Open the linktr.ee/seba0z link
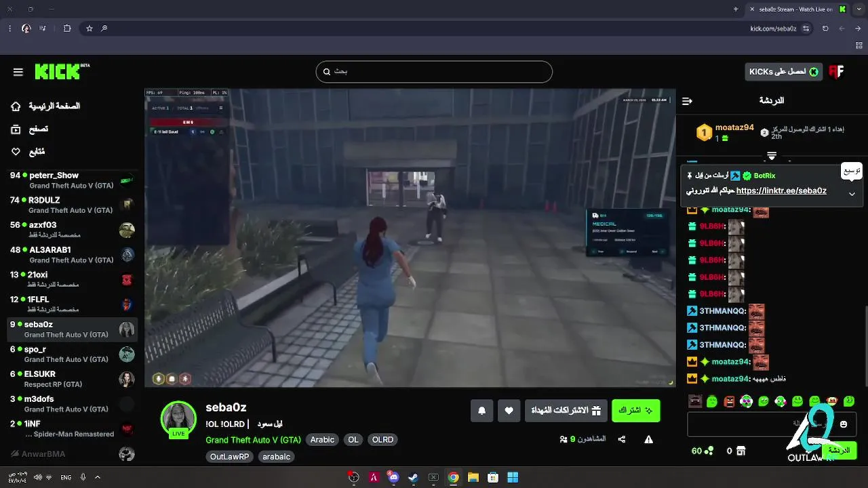This screenshot has height=488, width=868. click(781, 191)
